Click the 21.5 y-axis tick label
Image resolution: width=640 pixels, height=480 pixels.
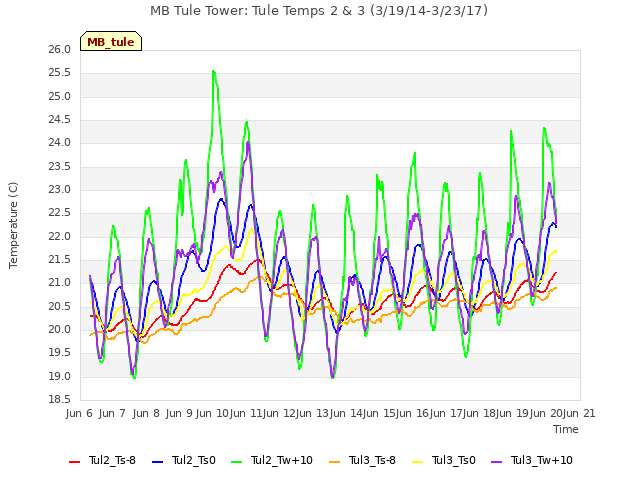pos(60,260)
